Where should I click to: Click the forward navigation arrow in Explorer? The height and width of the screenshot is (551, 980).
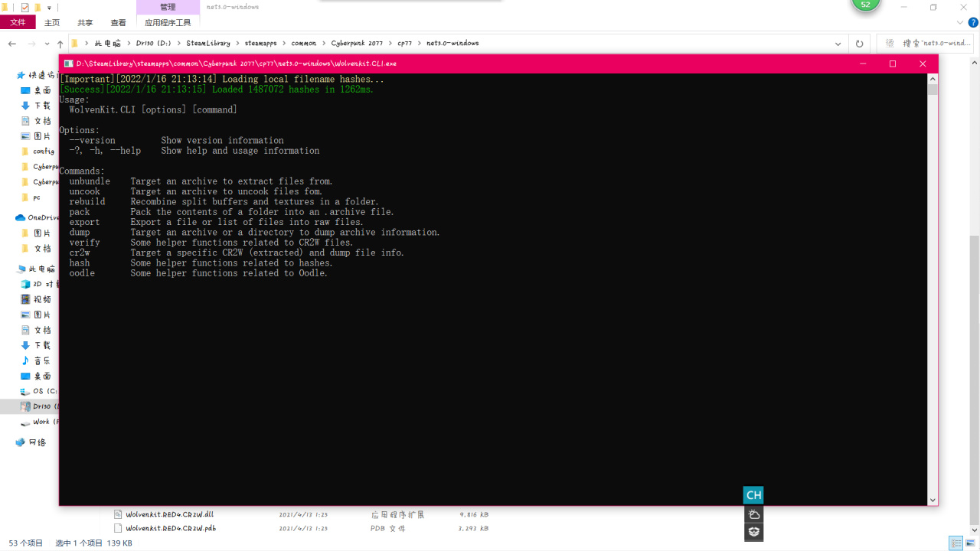32,44
